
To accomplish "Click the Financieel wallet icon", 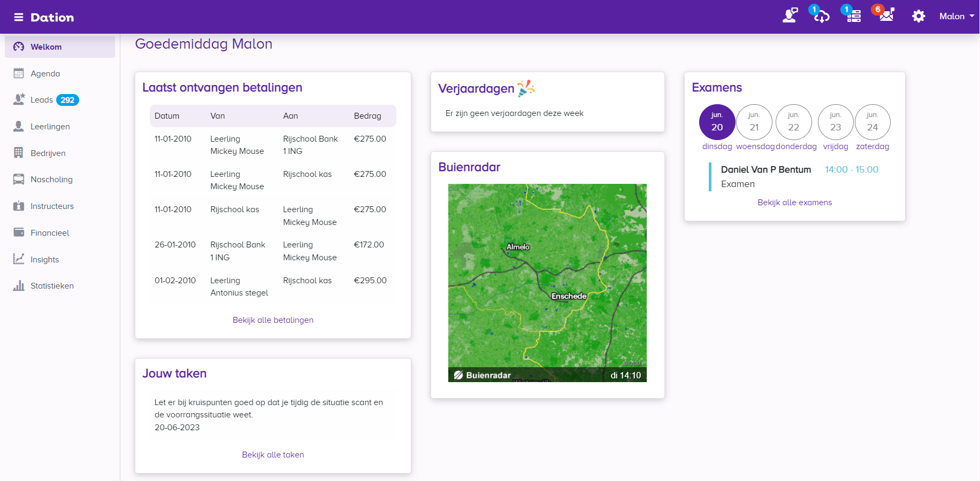I will coord(19,232).
